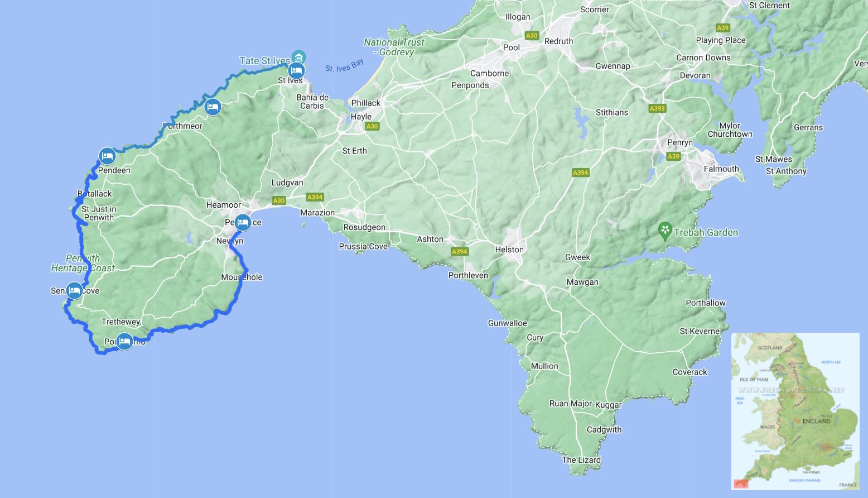868x498 pixels.
Task: Open the hotel marker above Pendeen
Action: point(107,156)
